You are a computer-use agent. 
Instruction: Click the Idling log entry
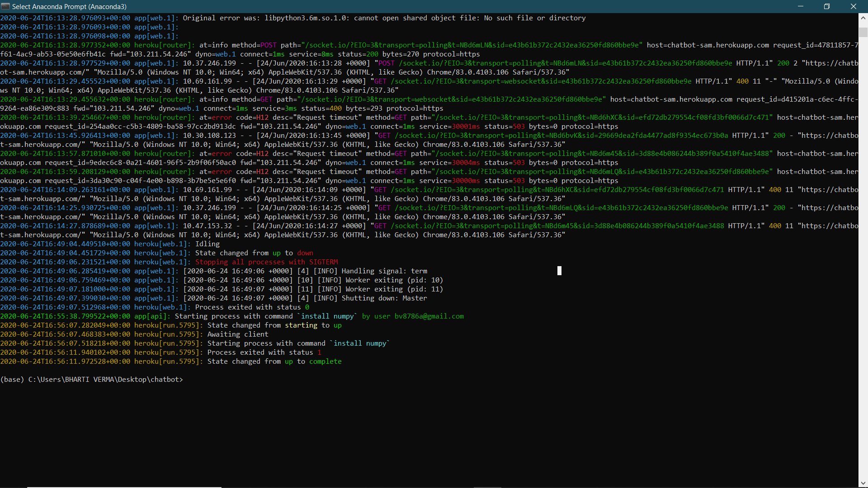[x=208, y=244]
